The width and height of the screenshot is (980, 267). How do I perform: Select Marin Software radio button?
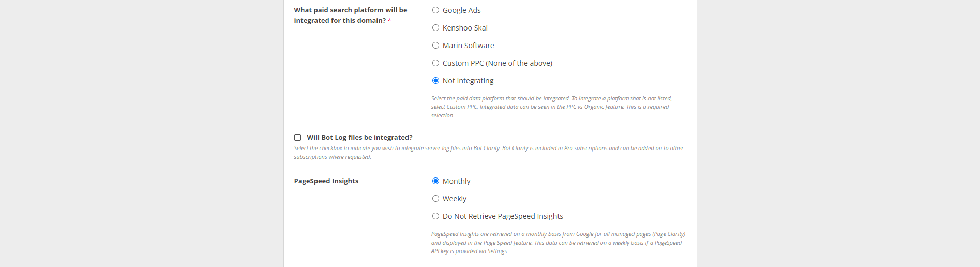click(x=435, y=46)
